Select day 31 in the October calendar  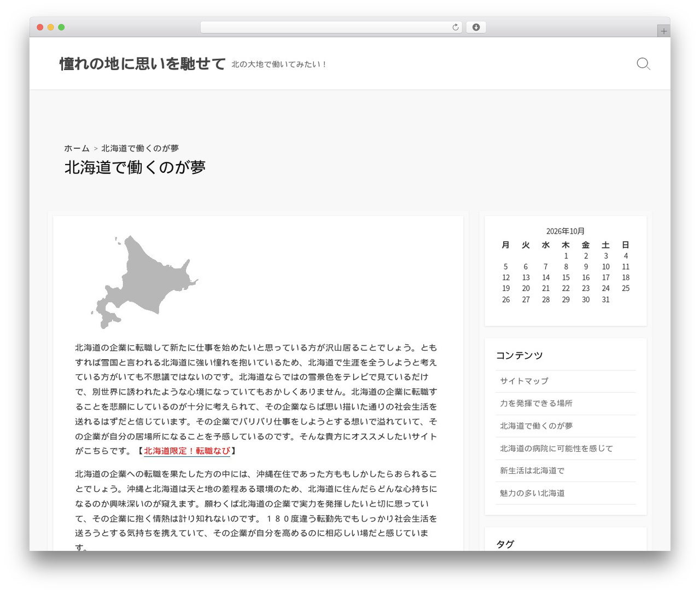pyautogui.click(x=605, y=299)
